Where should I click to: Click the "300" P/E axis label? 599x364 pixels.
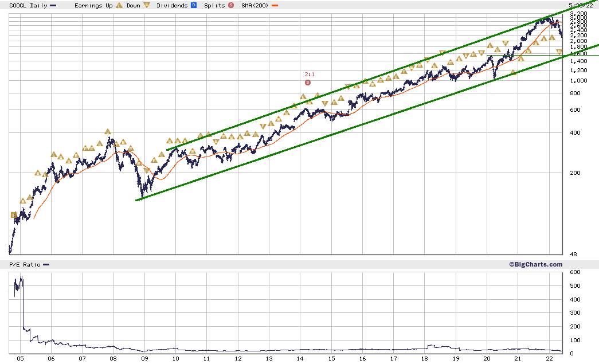coord(575,313)
